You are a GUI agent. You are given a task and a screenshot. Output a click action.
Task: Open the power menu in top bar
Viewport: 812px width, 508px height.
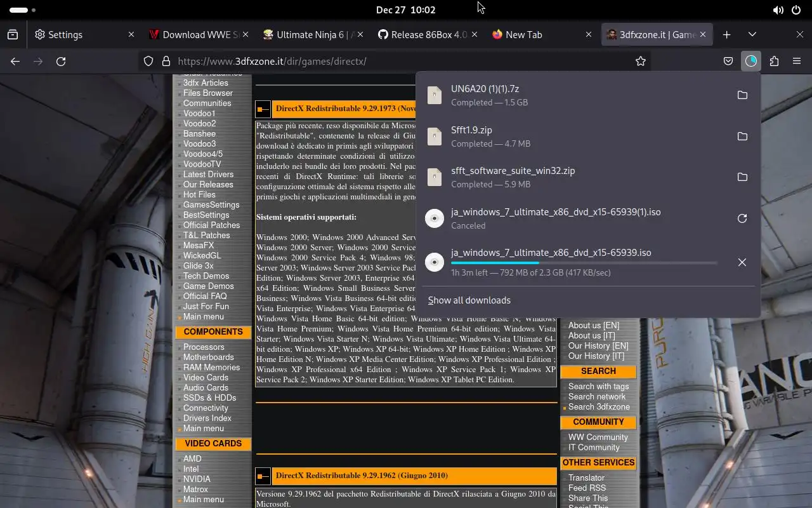[x=797, y=10]
